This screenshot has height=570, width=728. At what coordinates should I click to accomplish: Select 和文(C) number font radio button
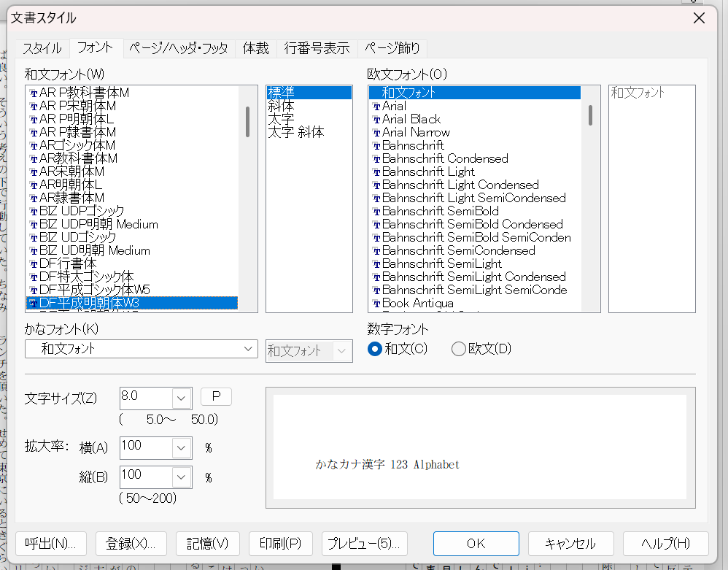pos(376,349)
